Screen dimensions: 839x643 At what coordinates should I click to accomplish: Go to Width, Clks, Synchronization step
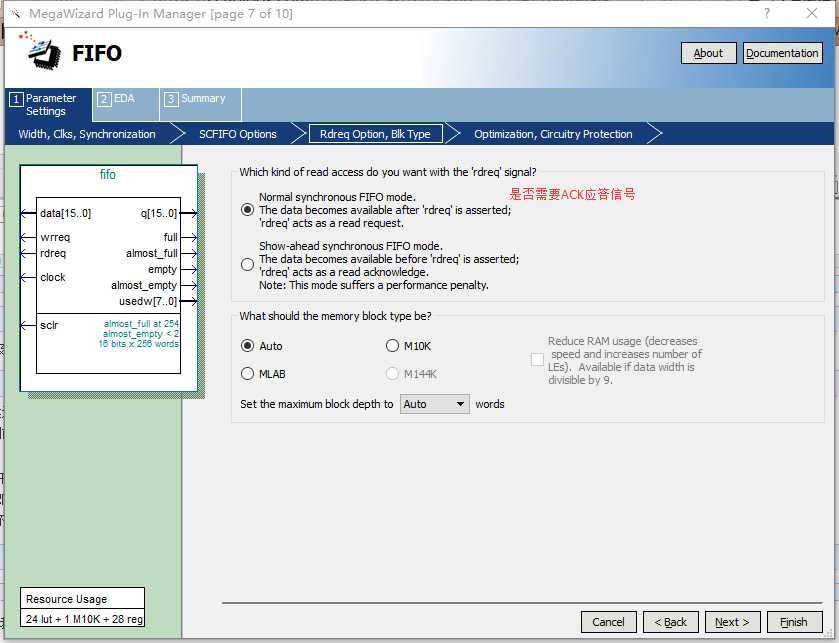87,134
